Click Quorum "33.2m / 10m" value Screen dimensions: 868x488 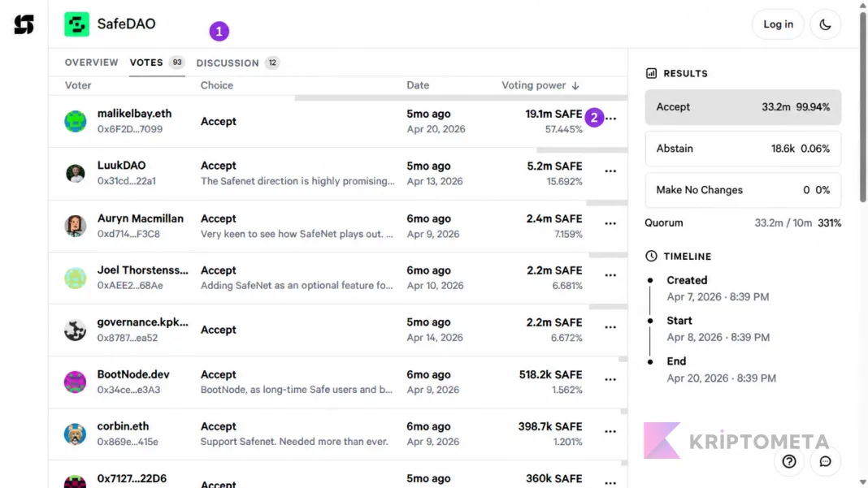783,223
